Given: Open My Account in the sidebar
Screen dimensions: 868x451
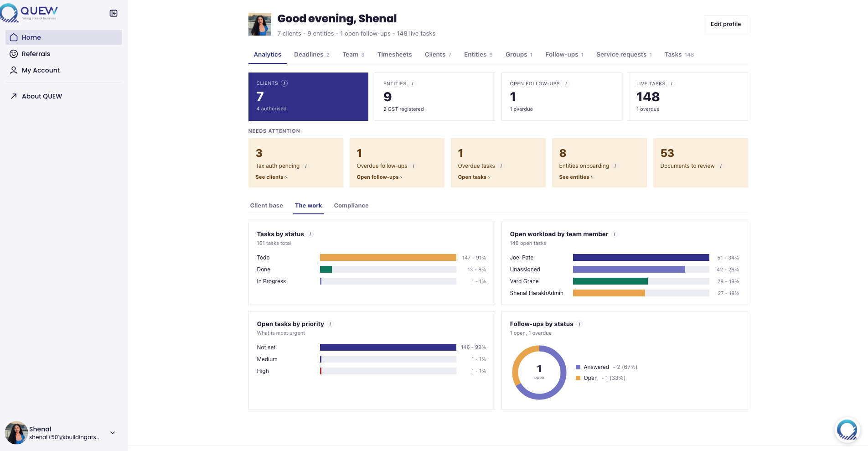Looking at the screenshot, I should point(63,70).
